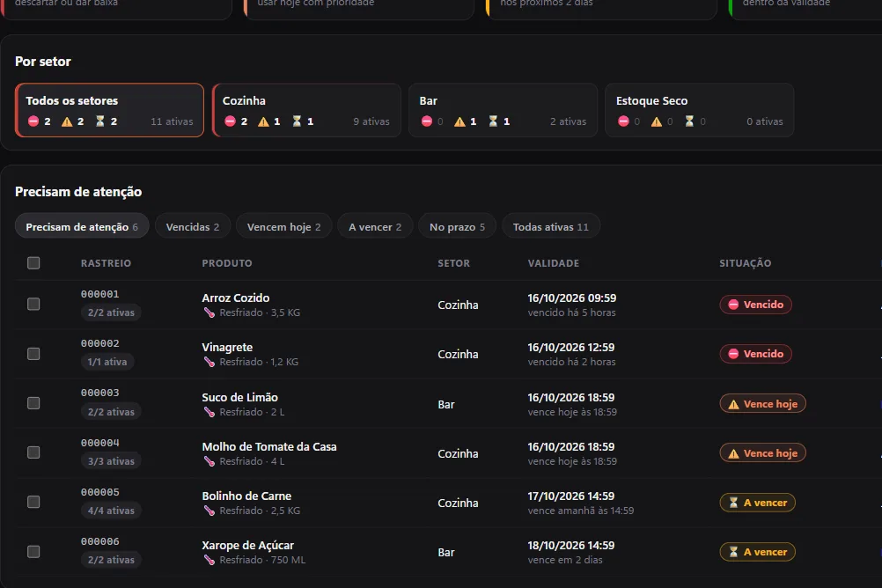
Task: Choose the Bar sector card
Action: [x=503, y=110]
